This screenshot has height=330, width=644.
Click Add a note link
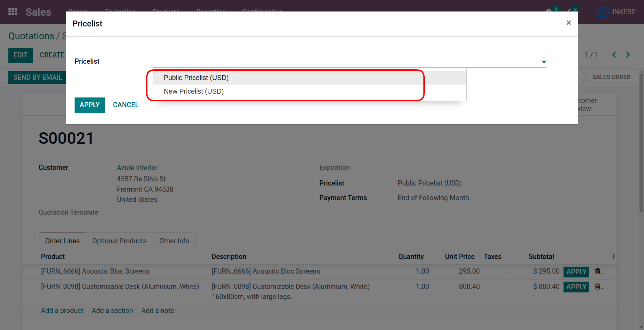[158, 311]
